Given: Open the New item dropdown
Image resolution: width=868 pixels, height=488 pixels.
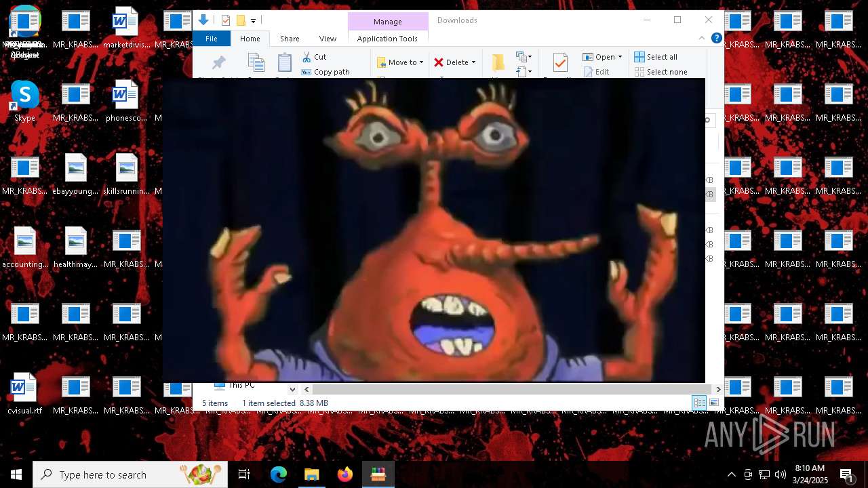Looking at the screenshot, I should (524, 57).
